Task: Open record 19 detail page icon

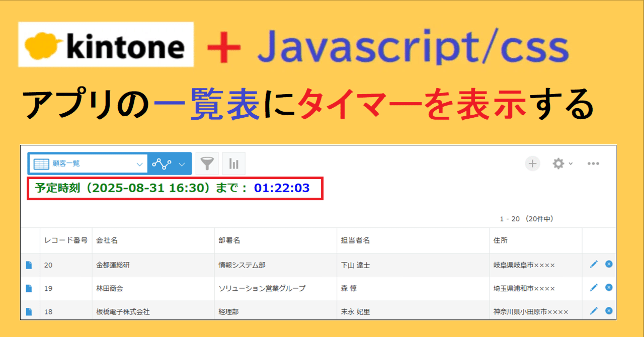Action: tap(29, 288)
